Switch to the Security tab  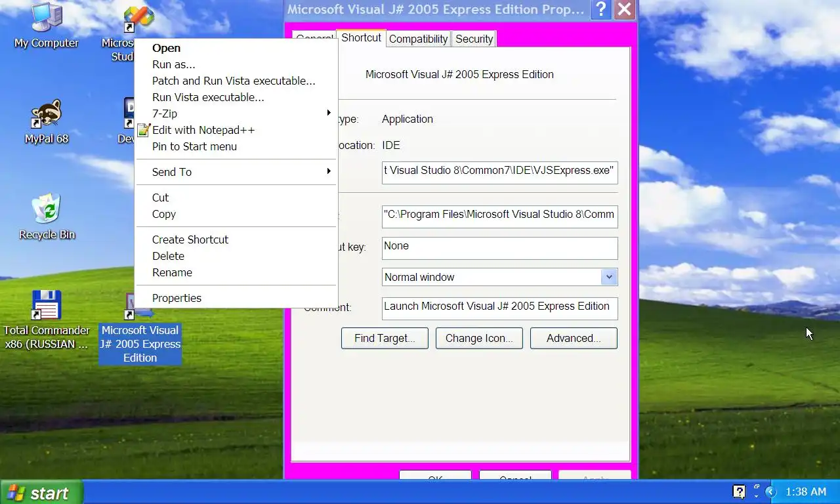[474, 39]
